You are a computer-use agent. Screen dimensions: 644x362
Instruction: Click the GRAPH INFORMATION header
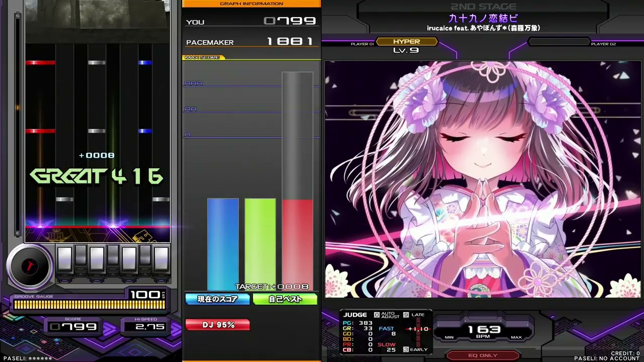tap(252, 4)
